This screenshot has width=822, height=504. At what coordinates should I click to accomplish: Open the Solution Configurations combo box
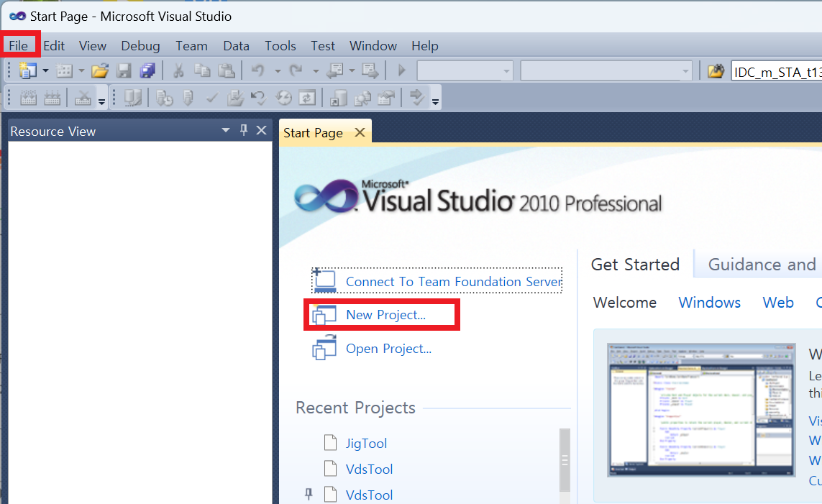pyautogui.click(x=465, y=70)
